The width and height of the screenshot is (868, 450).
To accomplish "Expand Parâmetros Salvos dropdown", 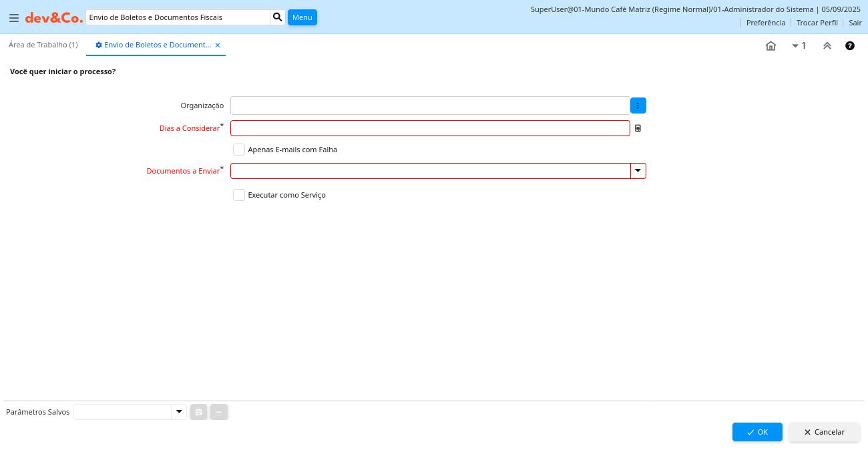I will tap(178, 412).
